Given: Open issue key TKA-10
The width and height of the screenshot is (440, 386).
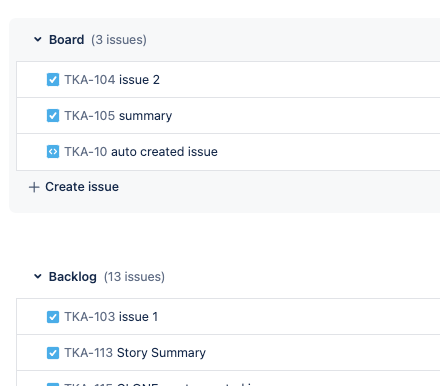Looking at the screenshot, I should point(86,152).
